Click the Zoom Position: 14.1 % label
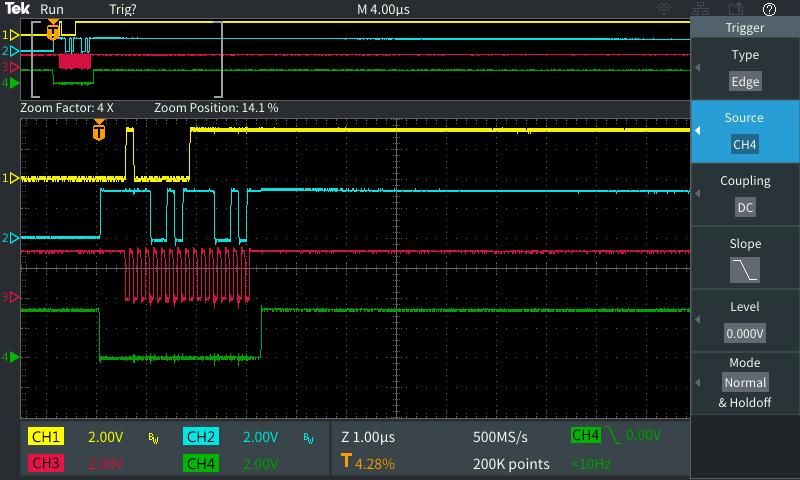This screenshot has height=480, width=800. pyautogui.click(x=216, y=108)
